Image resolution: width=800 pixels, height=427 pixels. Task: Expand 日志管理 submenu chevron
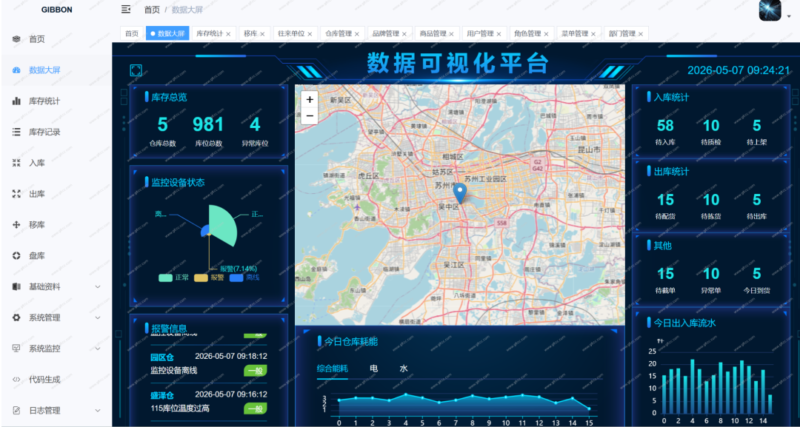point(98,411)
